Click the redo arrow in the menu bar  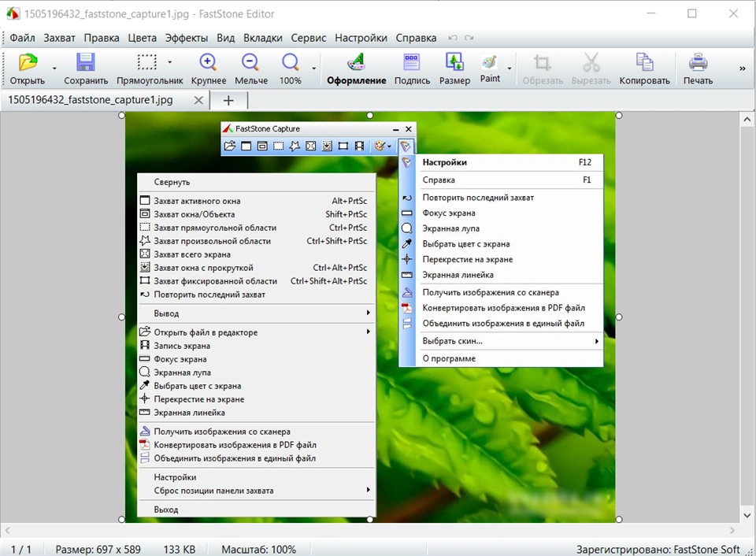click(469, 38)
